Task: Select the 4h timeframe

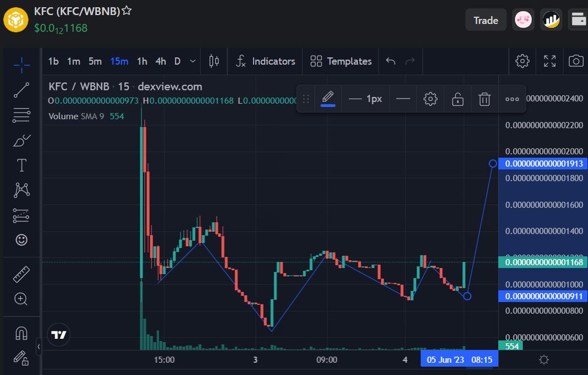Action: 161,61
